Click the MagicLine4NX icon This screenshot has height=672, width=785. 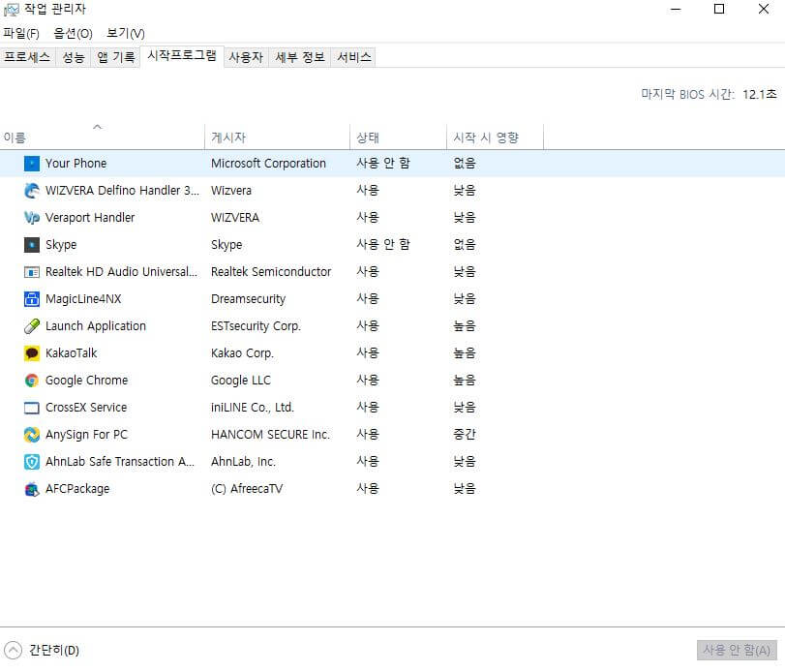tap(32, 299)
